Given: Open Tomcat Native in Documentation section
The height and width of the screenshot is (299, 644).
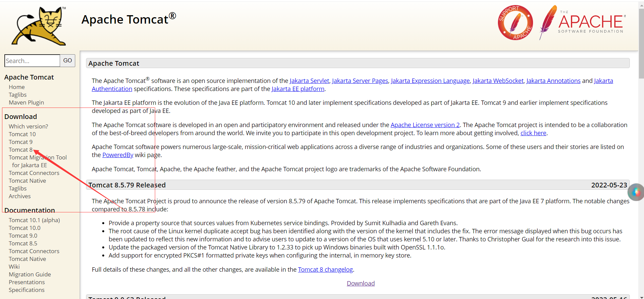Looking at the screenshot, I should coord(27,259).
